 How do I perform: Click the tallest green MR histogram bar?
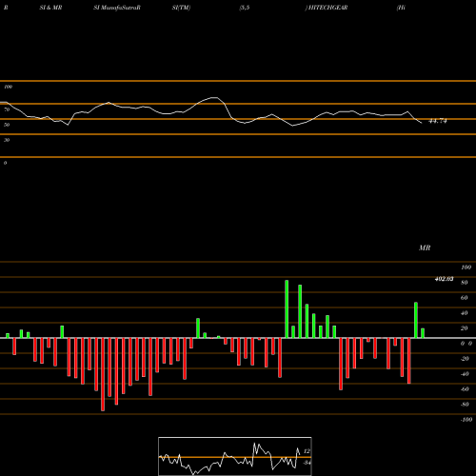click(287, 309)
